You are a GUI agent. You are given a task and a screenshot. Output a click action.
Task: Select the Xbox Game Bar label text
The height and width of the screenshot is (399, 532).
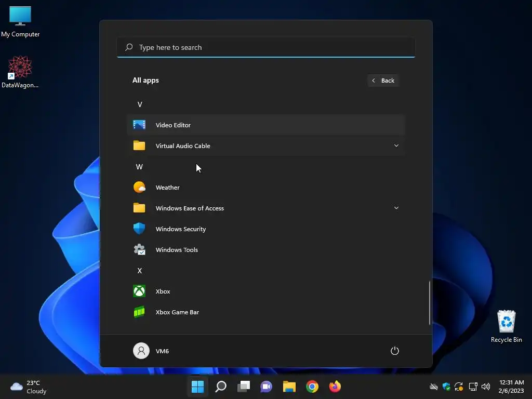click(x=177, y=312)
